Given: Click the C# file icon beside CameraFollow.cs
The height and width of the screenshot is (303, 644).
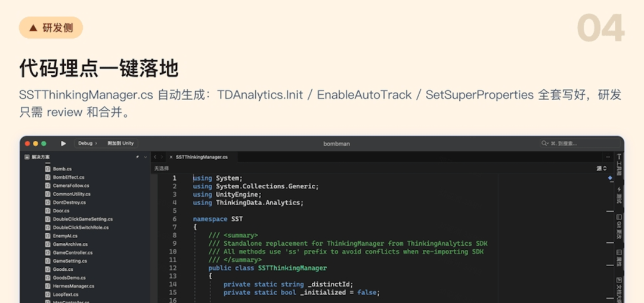Looking at the screenshot, I should pyautogui.click(x=48, y=185).
